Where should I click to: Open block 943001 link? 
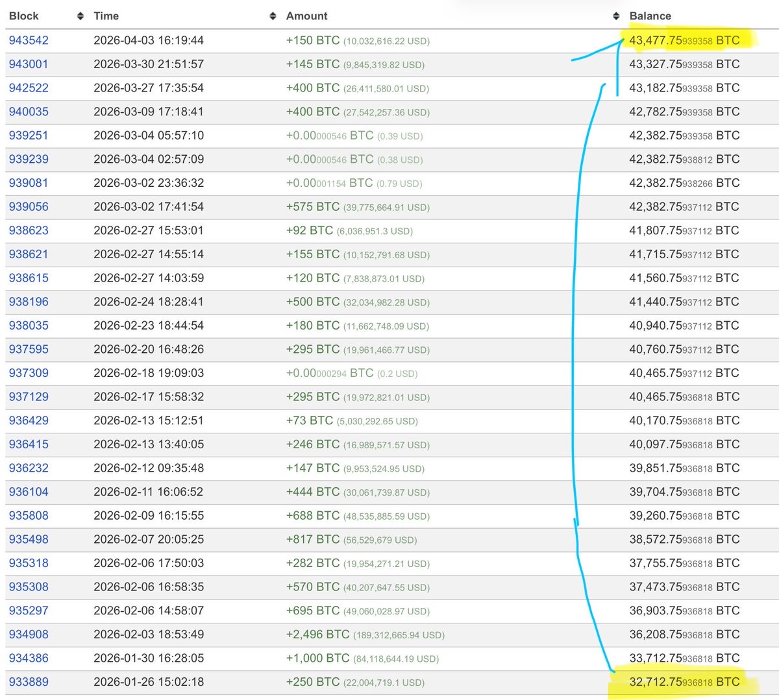tap(29, 64)
